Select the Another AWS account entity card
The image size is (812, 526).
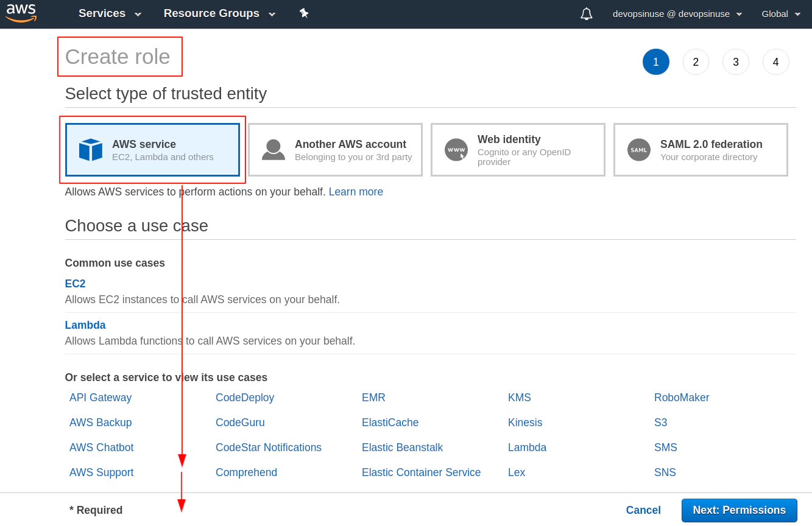tap(335, 150)
